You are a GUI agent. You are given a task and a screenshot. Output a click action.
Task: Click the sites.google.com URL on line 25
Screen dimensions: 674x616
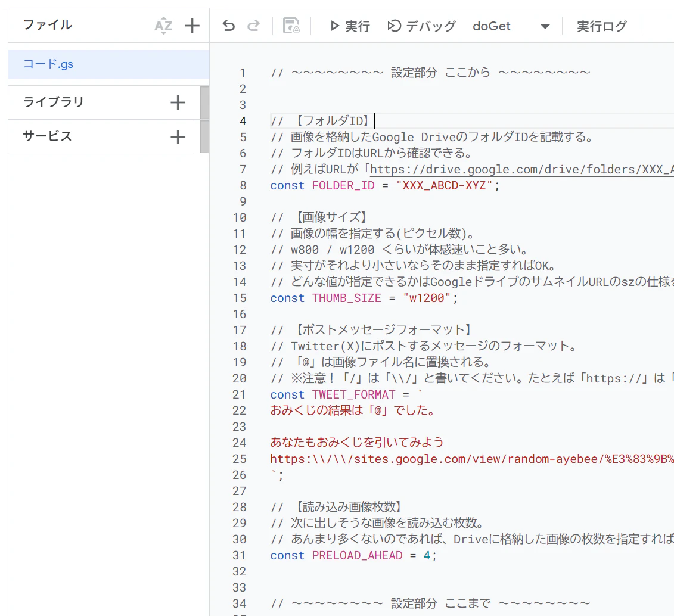[x=472, y=459]
